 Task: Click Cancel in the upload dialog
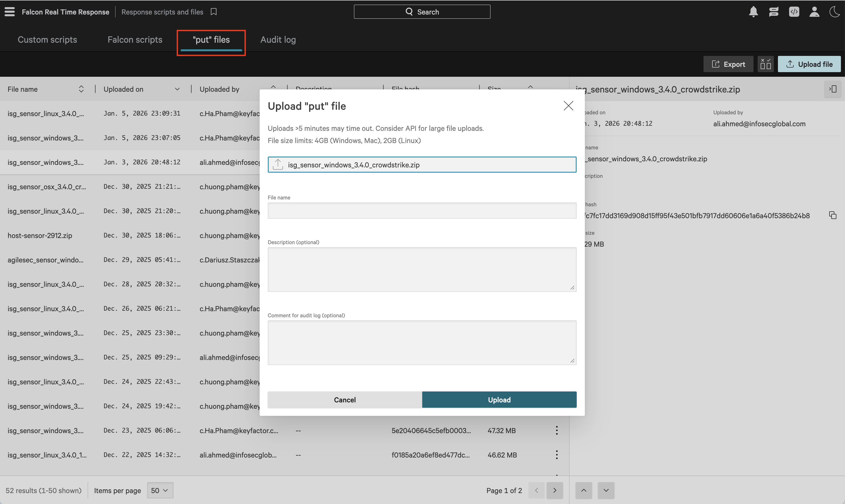tap(345, 400)
